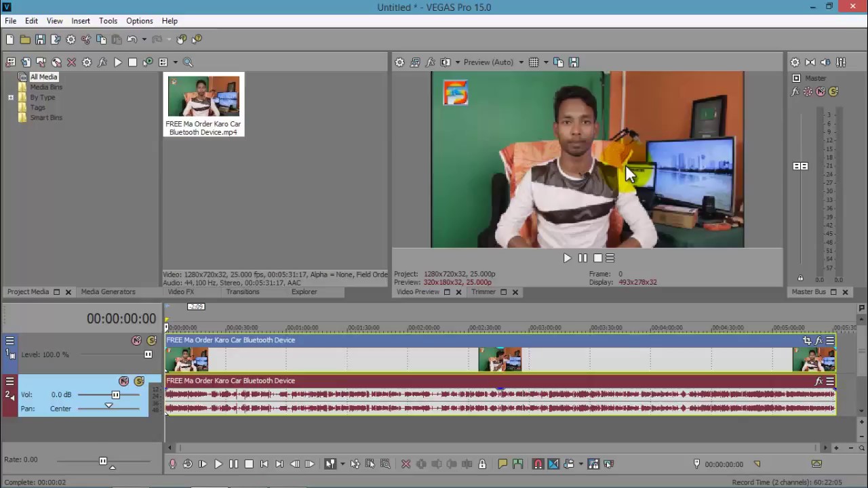The width and height of the screenshot is (868, 488).
Task: Delete selection with timeline red X
Action: [406, 464]
